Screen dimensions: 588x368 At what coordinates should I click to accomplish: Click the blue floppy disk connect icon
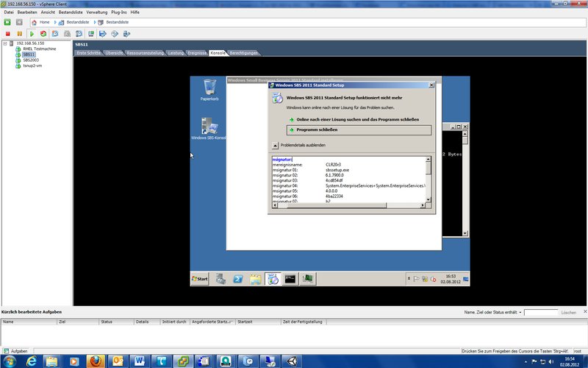(x=103, y=34)
